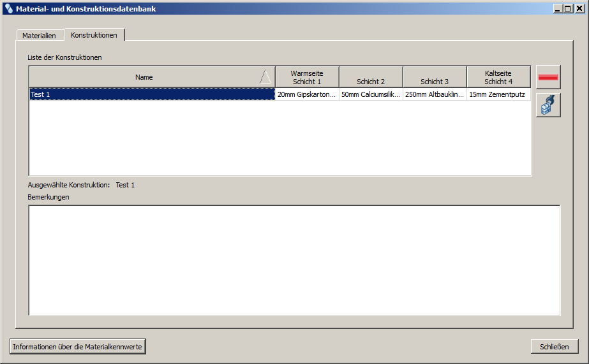Switch to the Materialien tab

click(39, 36)
